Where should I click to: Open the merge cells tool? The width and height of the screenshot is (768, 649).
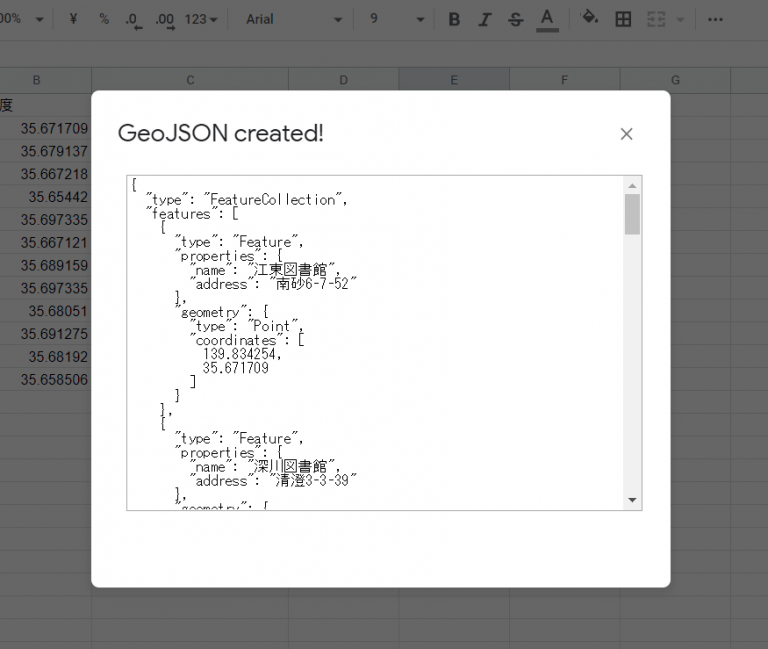[x=656, y=20]
